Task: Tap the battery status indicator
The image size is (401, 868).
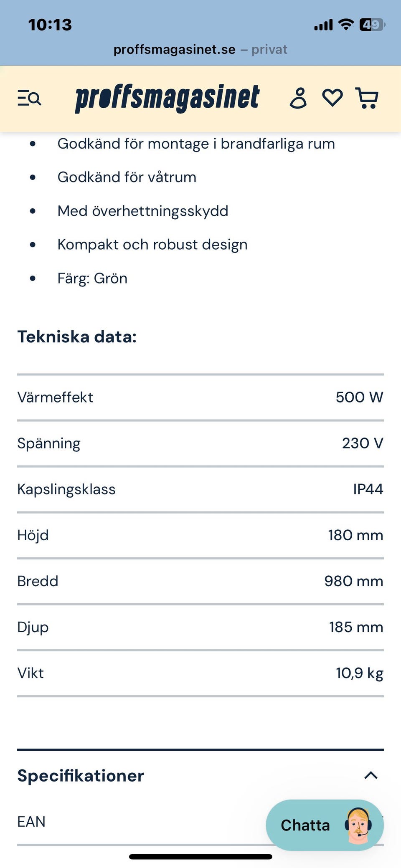Action: [372, 25]
